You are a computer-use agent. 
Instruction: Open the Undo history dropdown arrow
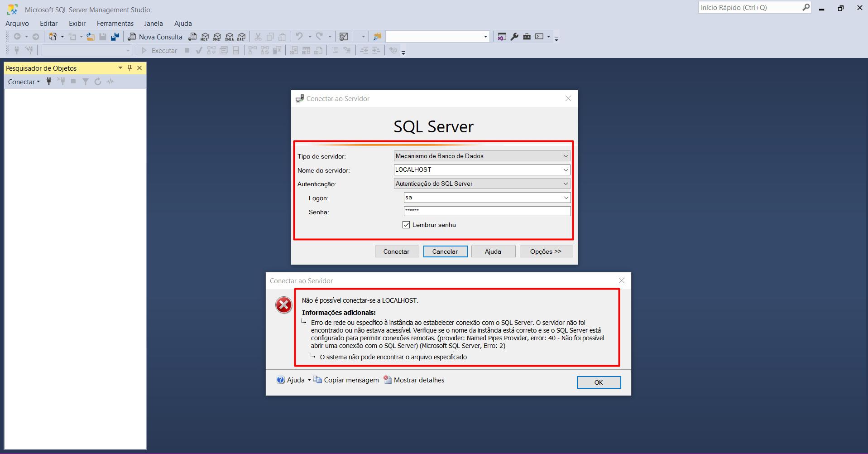click(x=310, y=37)
